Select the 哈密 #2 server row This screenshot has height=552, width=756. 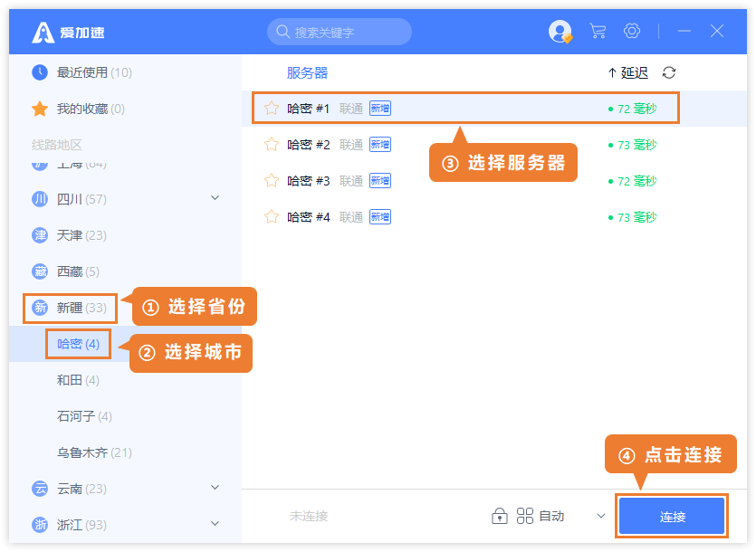494,145
